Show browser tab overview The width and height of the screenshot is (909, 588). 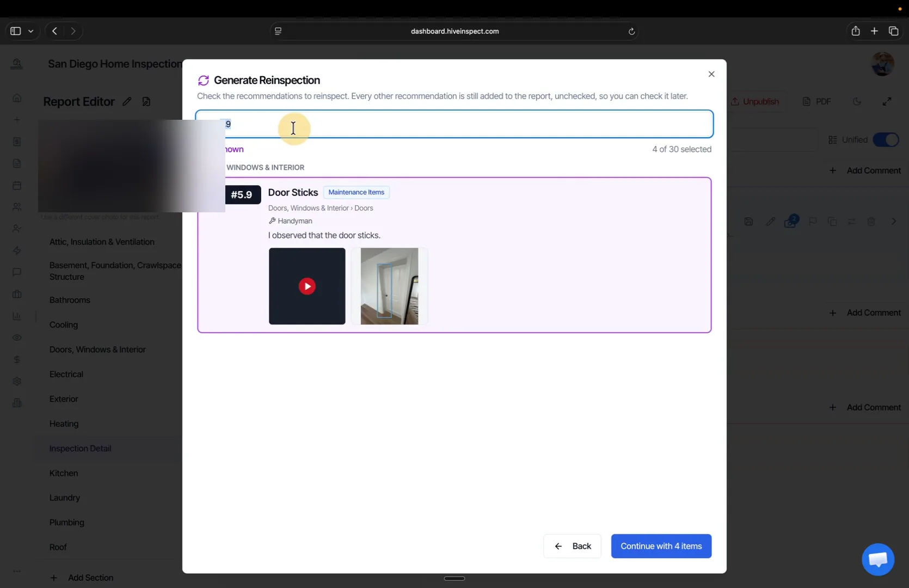(x=893, y=31)
